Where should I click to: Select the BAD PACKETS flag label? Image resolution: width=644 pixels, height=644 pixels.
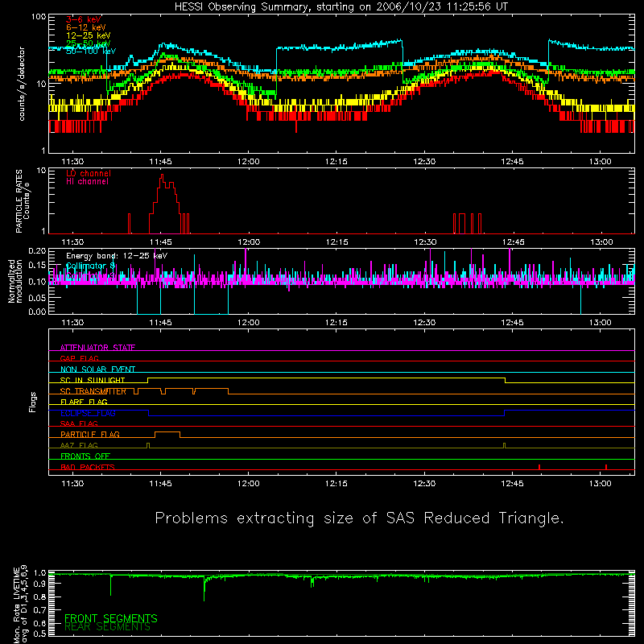point(88,467)
